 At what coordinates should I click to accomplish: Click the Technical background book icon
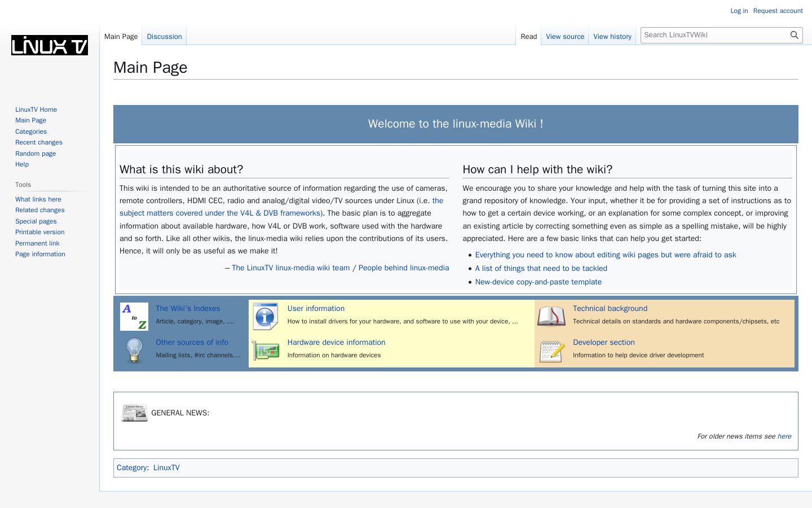click(551, 316)
